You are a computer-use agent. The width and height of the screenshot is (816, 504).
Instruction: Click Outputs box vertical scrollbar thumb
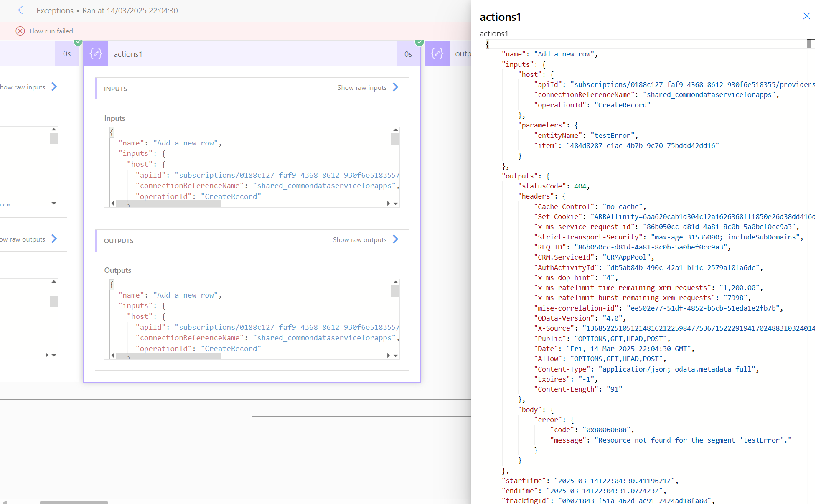(395, 291)
